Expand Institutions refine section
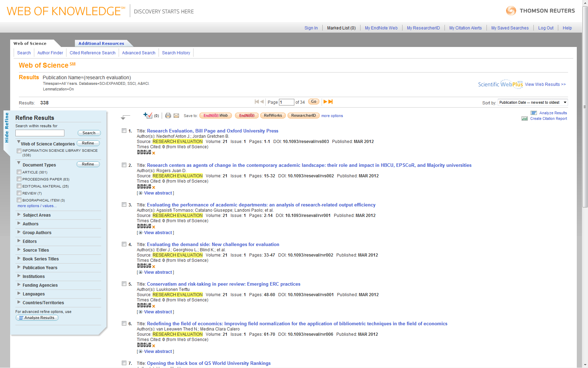Image resolution: width=588 pixels, height=368 pixels. coord(19,276)
